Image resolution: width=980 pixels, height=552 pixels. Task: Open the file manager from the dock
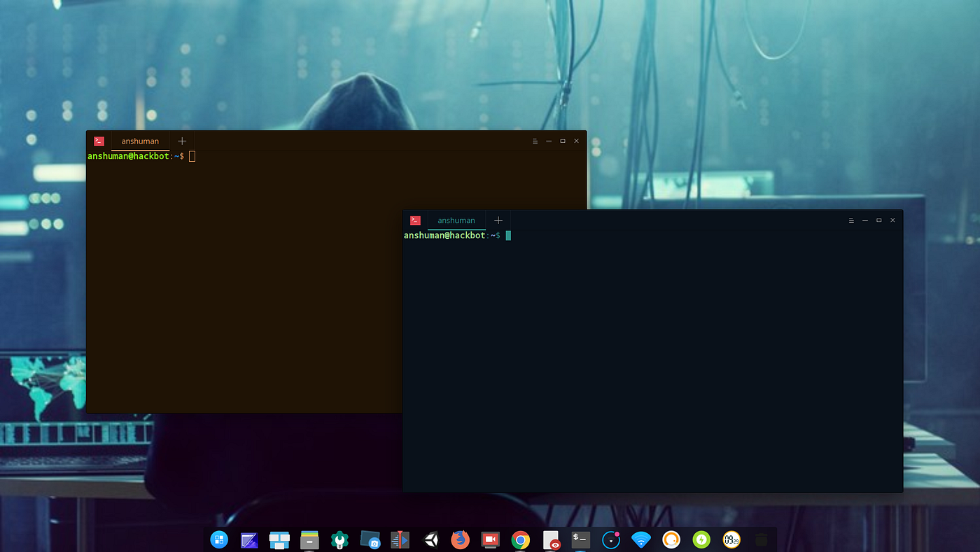click(x=279, y=539)
